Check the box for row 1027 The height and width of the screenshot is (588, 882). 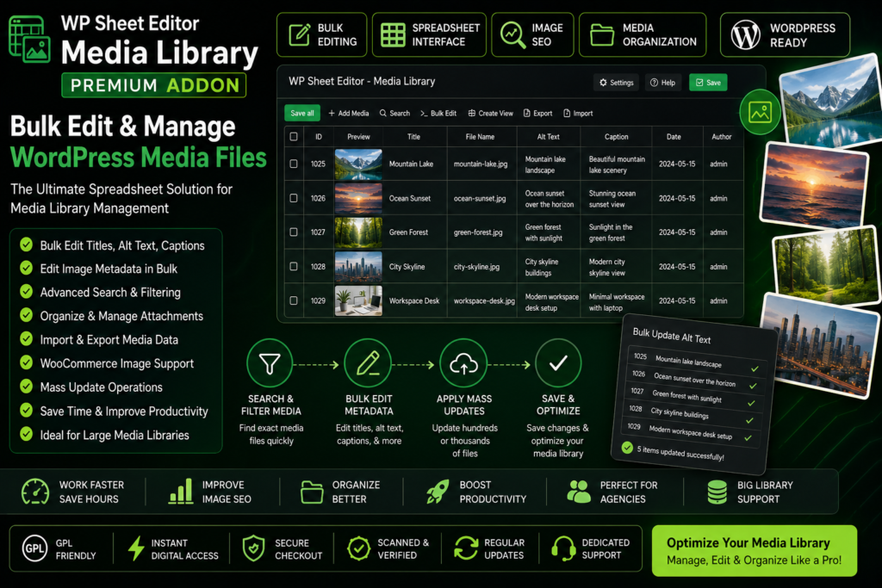(x=294, y=232)
